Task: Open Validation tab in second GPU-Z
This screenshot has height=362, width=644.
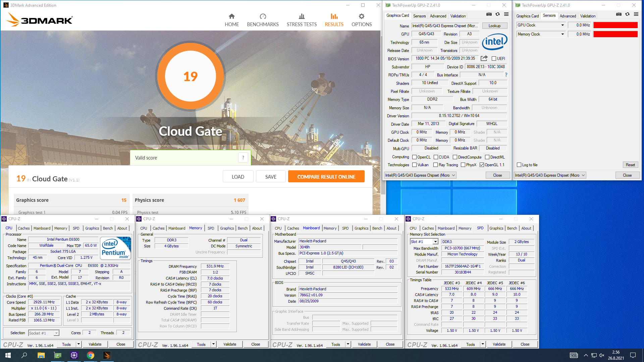Action: coord(588,16)
